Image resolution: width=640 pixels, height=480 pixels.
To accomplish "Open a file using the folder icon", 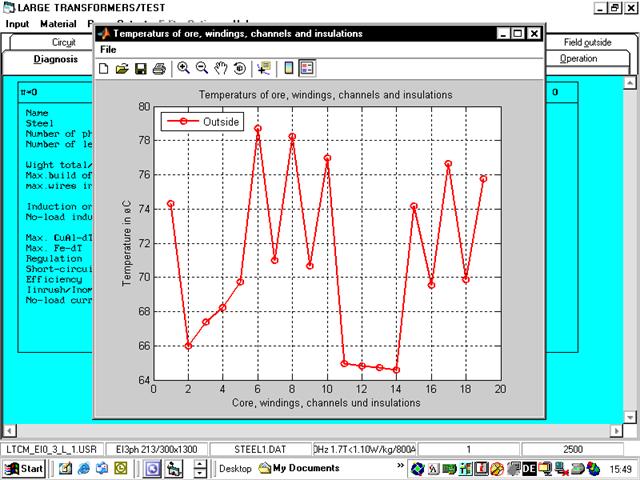I will 122,68.
